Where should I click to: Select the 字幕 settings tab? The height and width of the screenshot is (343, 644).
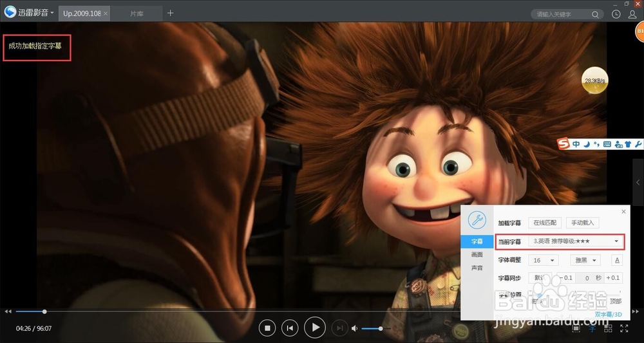click(x=477, y=241)
